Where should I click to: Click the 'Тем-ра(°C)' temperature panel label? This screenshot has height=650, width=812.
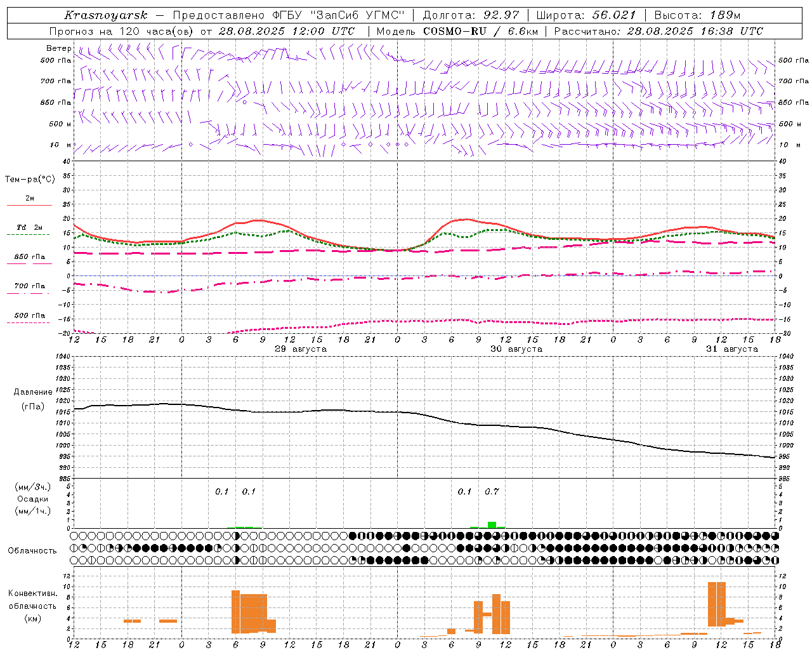(30, 180)
